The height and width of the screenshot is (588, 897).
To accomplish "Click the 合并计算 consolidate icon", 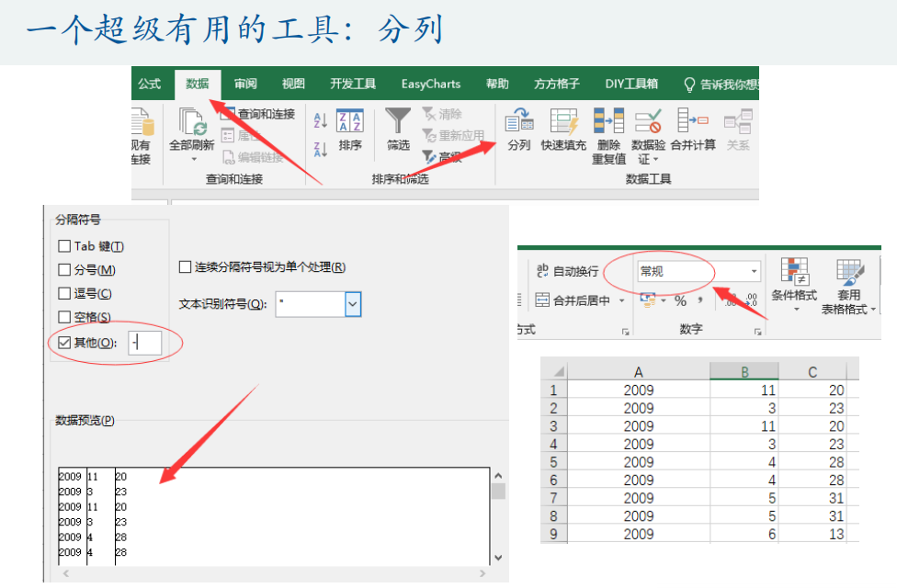I will click(x=692, y=122).
